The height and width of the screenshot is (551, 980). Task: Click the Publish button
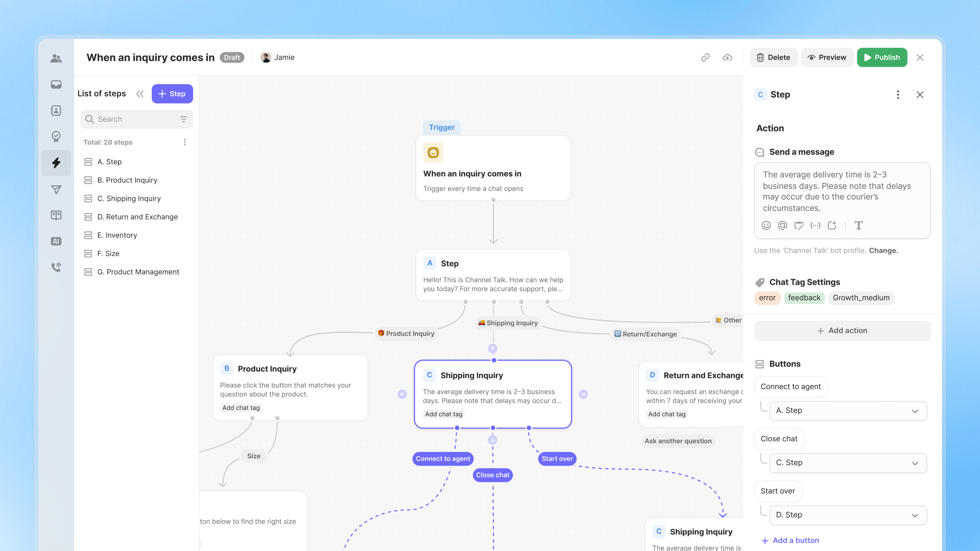point(882,58)
